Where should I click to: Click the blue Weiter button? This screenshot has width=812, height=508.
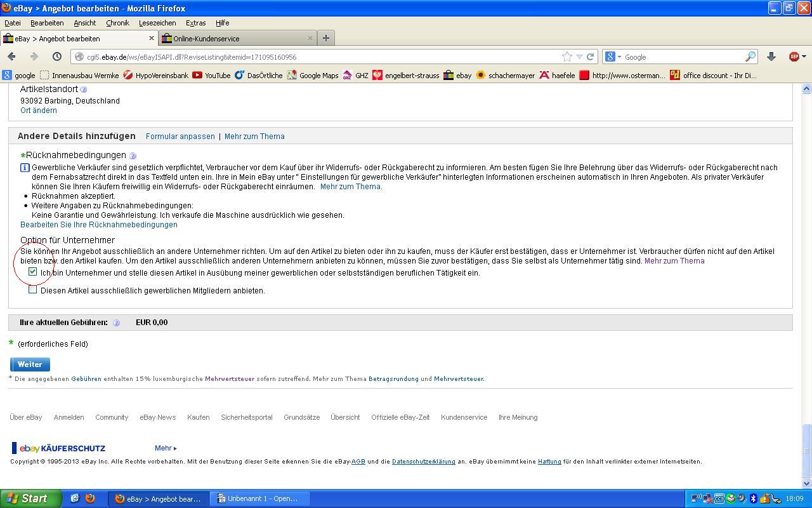point(29,364)
